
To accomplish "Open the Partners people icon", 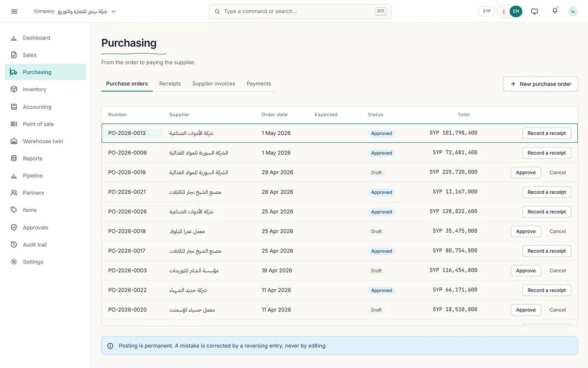I will coord(14,193).
